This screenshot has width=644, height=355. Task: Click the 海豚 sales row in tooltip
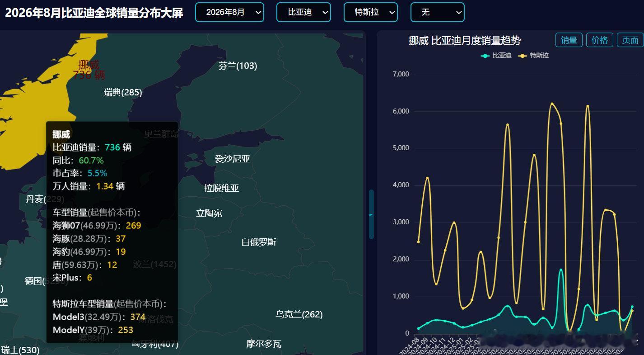point(89,239)
